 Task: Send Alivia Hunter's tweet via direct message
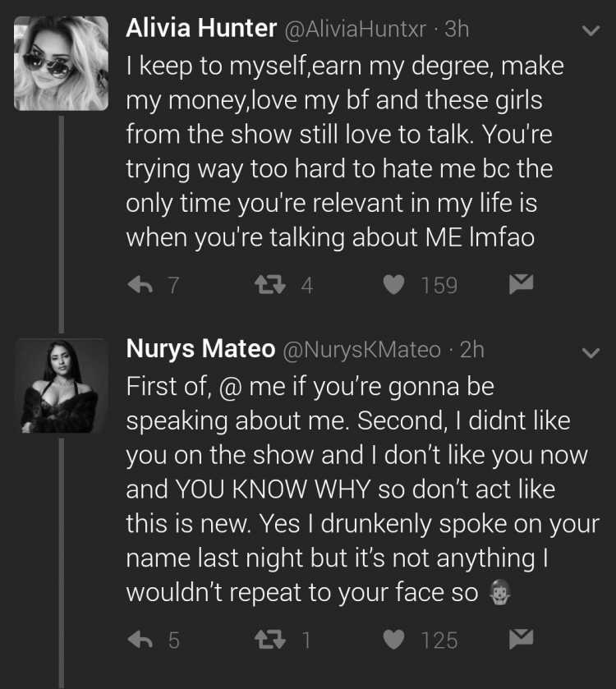(521, 284)
